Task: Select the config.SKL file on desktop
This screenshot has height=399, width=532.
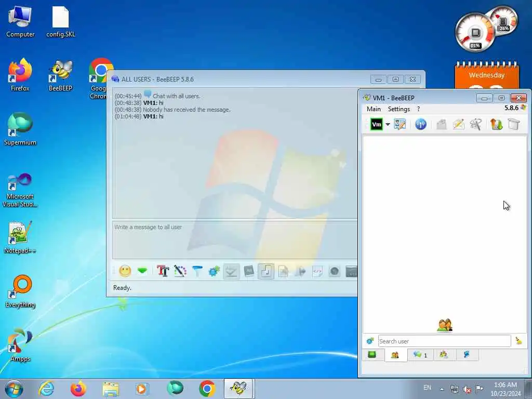Action: 60,22
